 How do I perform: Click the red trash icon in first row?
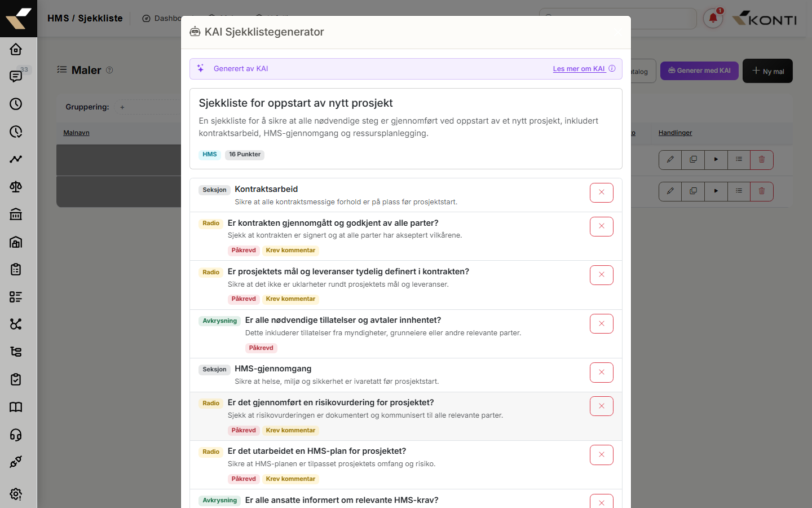[x=762, y=160]
